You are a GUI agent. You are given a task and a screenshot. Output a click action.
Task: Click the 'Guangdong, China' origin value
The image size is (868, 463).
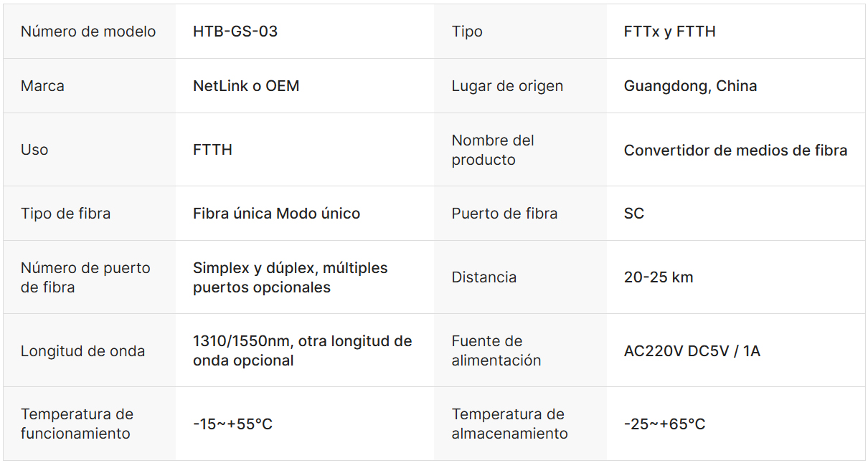point(690,86)
